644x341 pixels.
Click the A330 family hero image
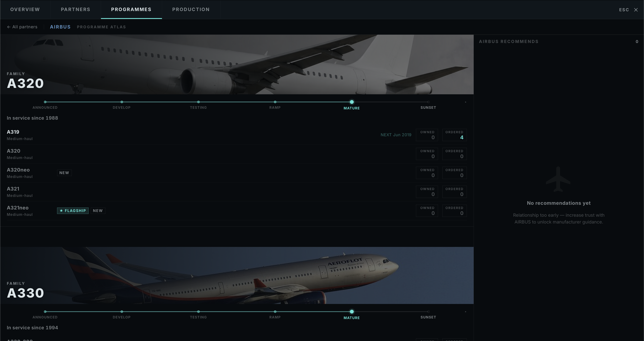[237, 275]
